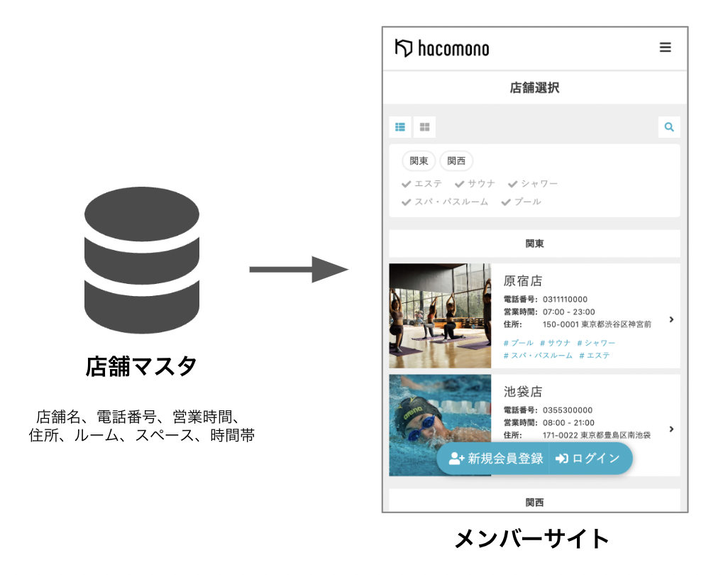Screen dimensions: 728x575
Task: Click the 店舗マスタ database icon
Action: point(142,256)
